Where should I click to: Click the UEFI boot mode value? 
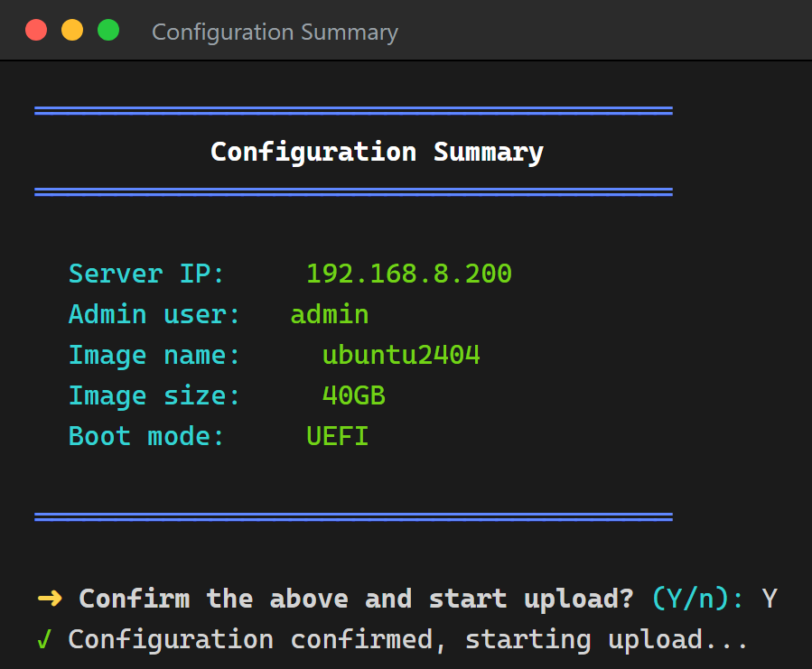pos(338,436)
